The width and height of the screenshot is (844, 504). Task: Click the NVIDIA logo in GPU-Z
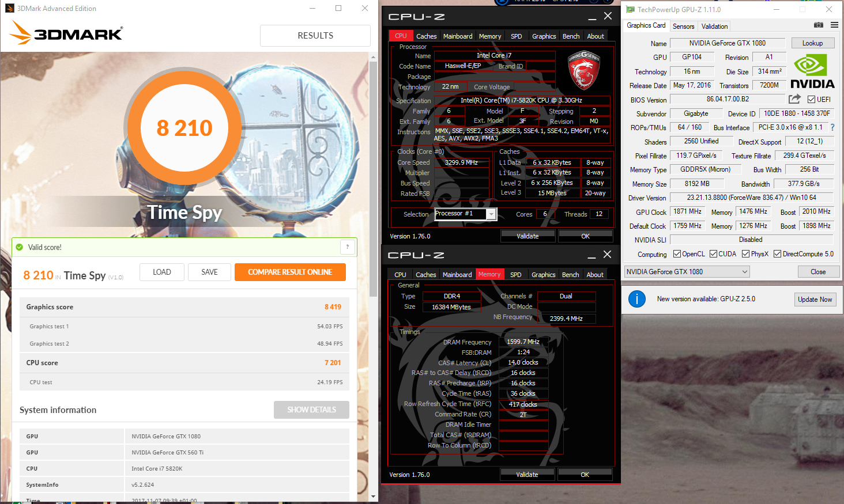(x=812, y=71)
